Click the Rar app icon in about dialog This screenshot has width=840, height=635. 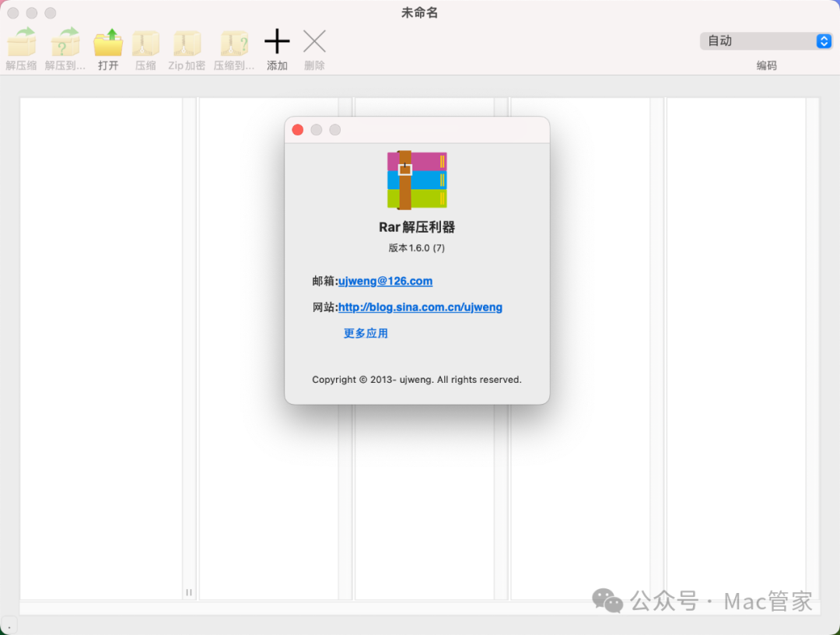[417, 180]
